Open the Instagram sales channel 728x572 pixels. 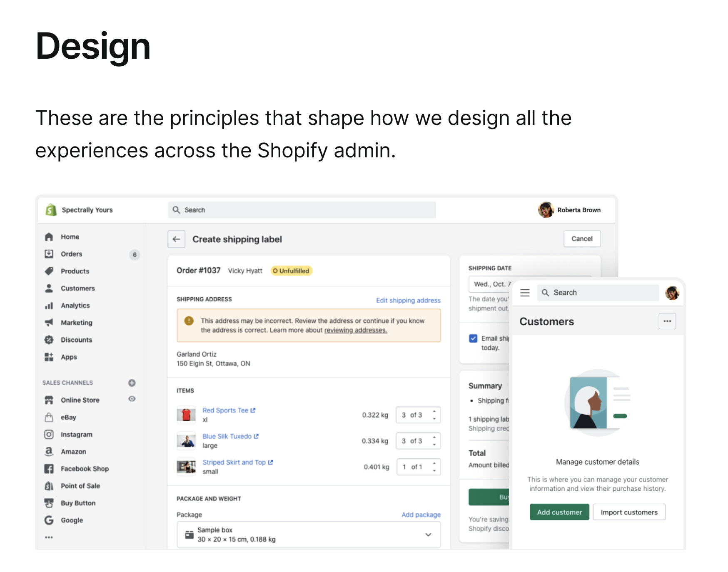[49, 434]
